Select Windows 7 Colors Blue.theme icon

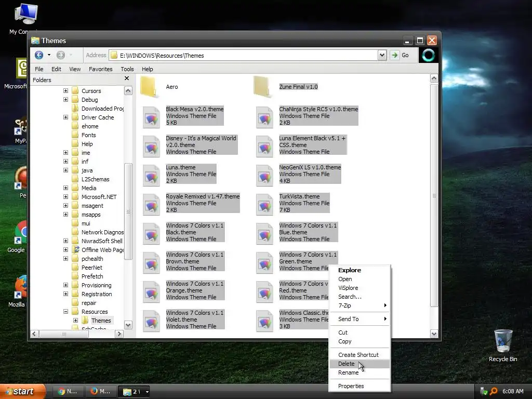264,234
